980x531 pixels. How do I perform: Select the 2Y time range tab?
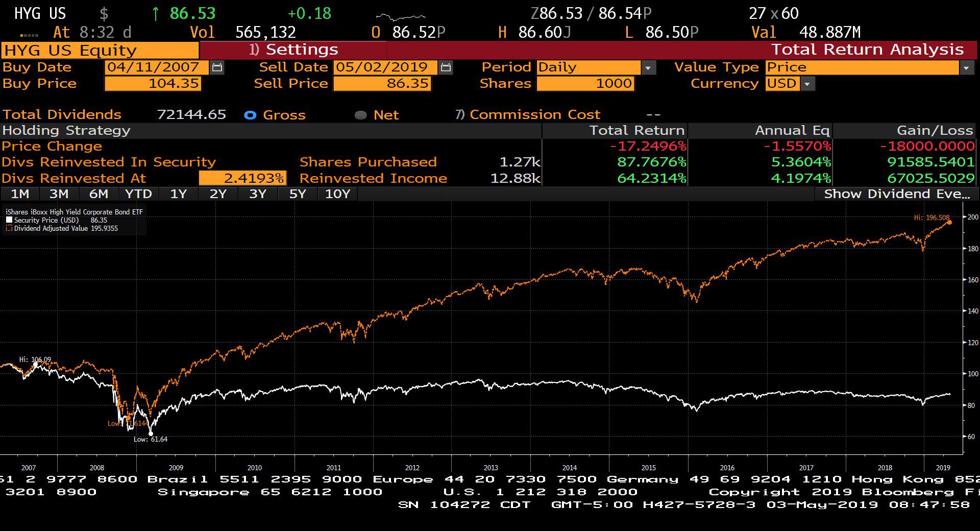coord(218,194)
